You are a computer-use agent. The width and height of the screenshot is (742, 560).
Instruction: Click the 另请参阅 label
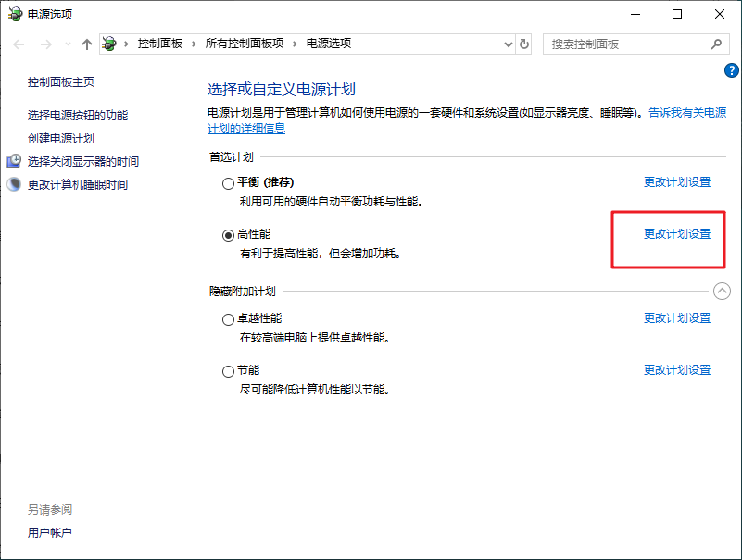[50, 510]
